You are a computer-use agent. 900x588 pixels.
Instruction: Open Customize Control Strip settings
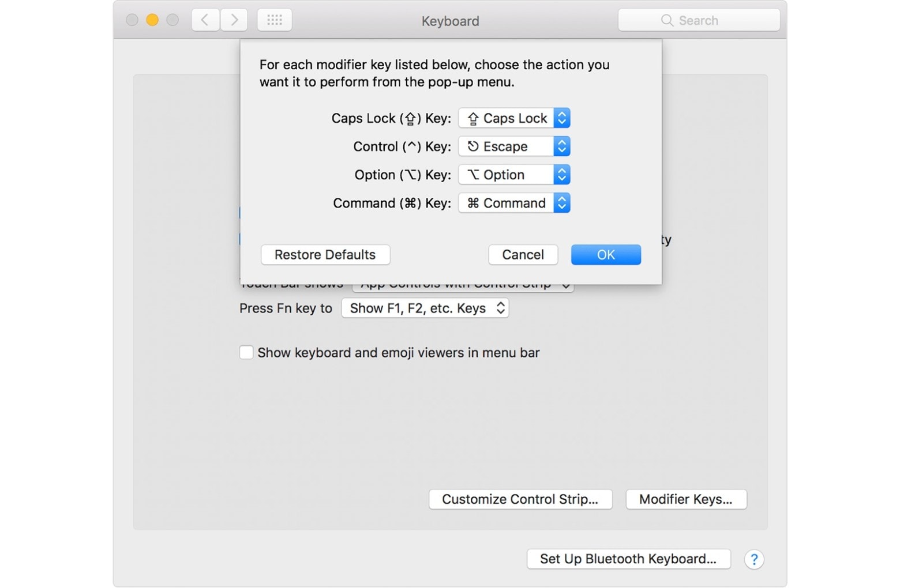520,499
